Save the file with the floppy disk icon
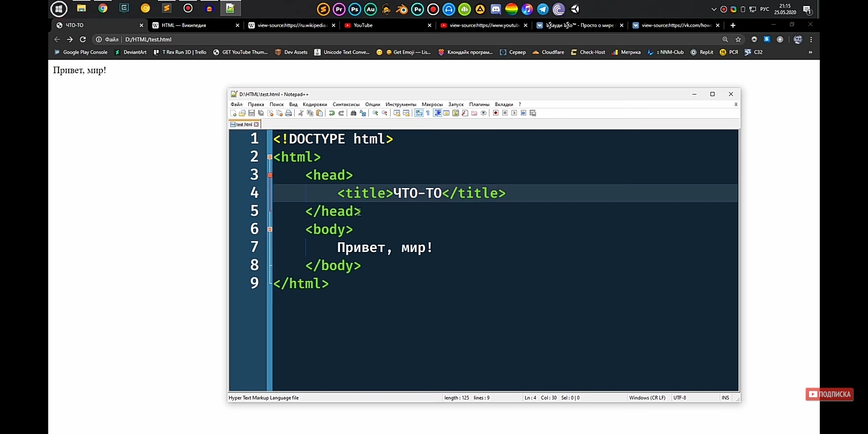The width and height of the screenshot is (868, 434). point(251,113)
